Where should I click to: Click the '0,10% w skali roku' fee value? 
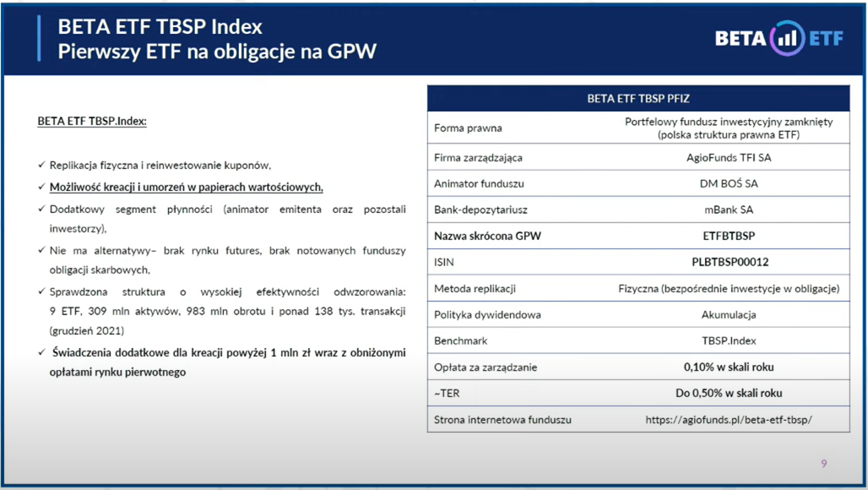[x=729, y=367]
